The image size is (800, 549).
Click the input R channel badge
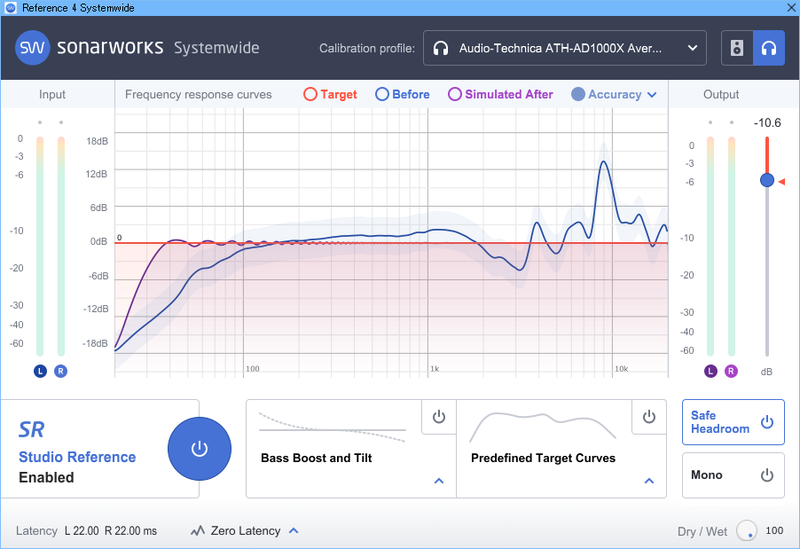tap(61, 371)
